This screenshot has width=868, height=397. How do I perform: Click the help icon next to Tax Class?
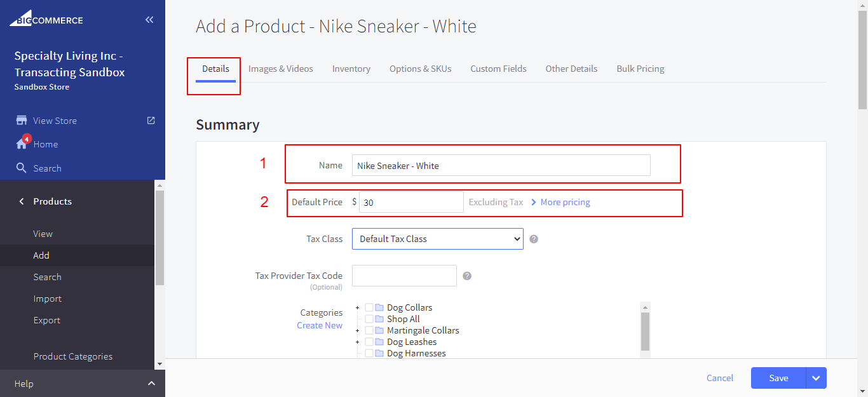(x=534, y=239)
